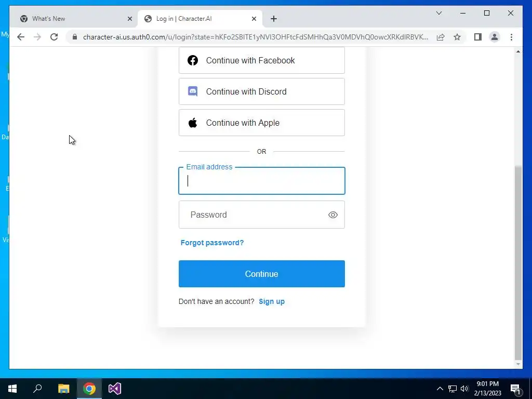Screen dimensions: 532x399
Task: Follow the Sign up link
Action: click(271, 302)
